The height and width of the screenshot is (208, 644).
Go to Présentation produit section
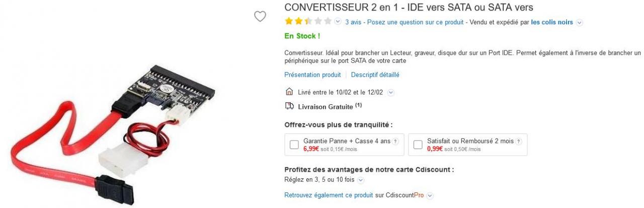[312, 75]
